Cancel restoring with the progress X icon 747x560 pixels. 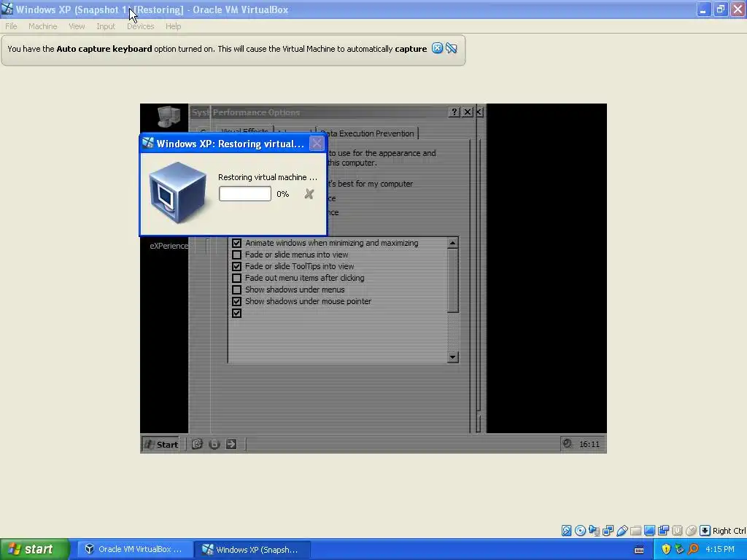(309, 194)
